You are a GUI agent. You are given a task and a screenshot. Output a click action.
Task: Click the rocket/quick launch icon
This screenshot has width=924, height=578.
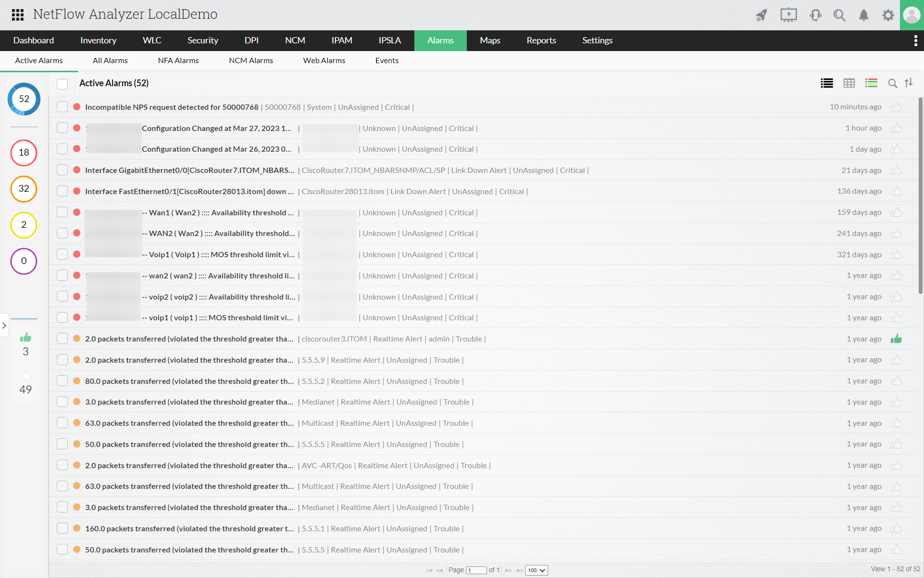click(762, 14)
